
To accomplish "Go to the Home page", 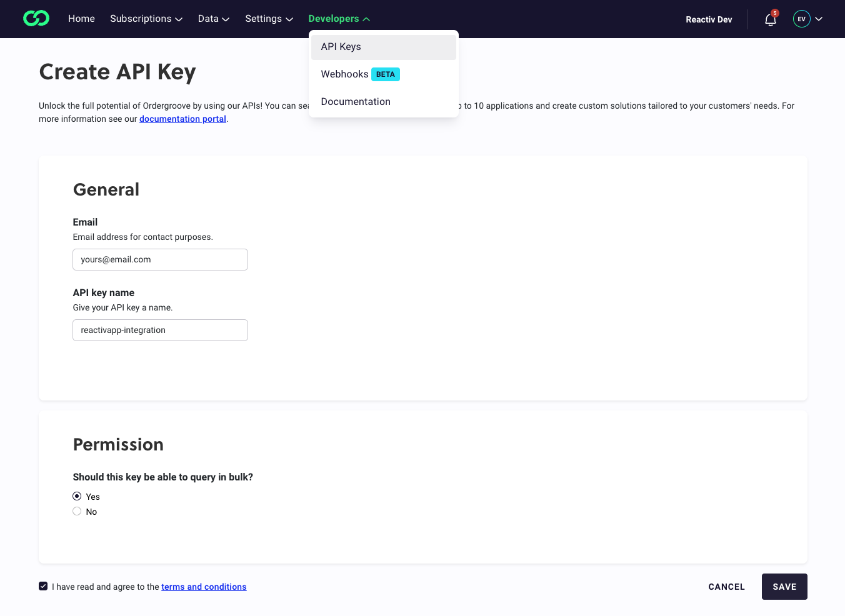I will point(81,19).
